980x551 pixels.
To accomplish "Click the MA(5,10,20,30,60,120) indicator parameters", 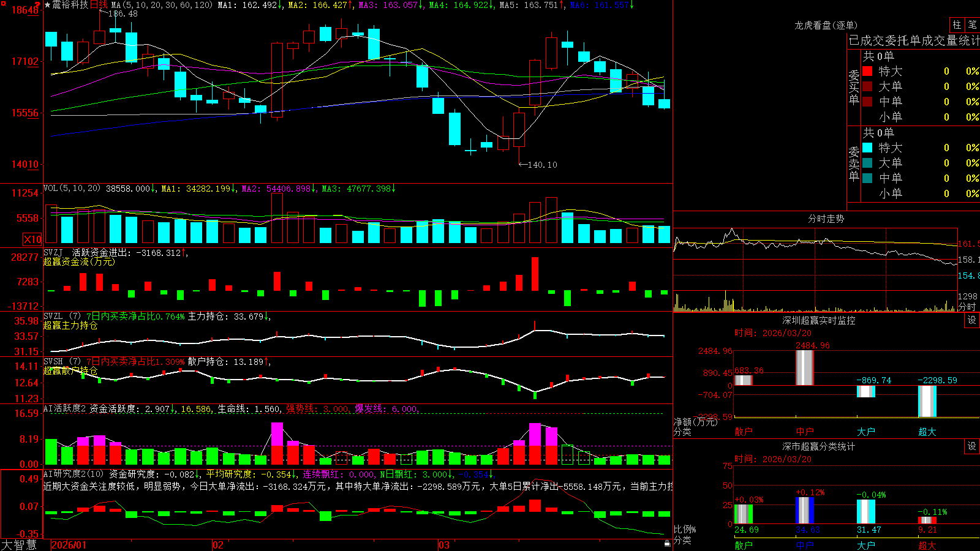I will point(162,5).
